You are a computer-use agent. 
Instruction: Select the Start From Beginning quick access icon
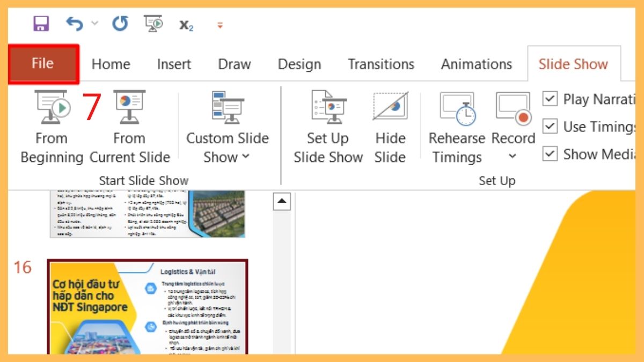pyautogui.click(x=152, y=24)
